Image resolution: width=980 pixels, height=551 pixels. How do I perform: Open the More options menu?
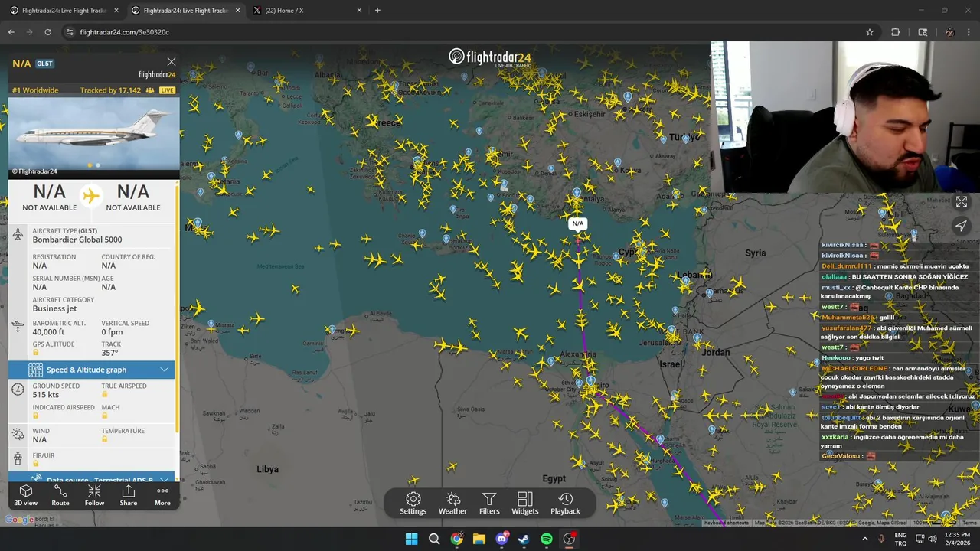coord(162,495)
